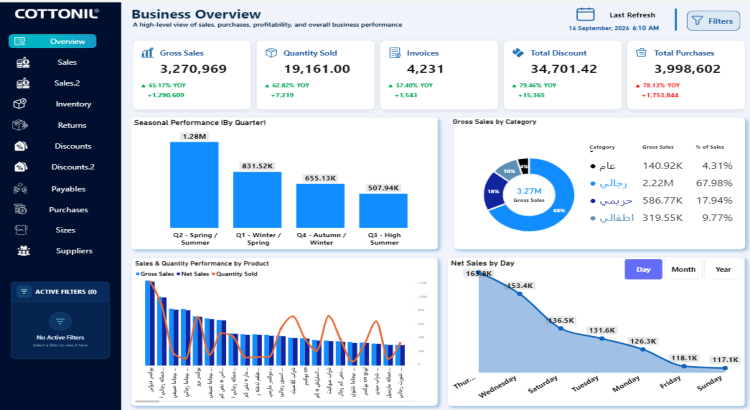
Task: Click the 586.77K gross sales value
Action: click(662, 200)
